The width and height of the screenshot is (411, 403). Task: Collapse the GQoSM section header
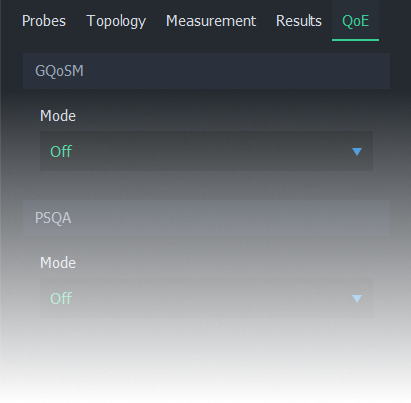pos(206,71)
